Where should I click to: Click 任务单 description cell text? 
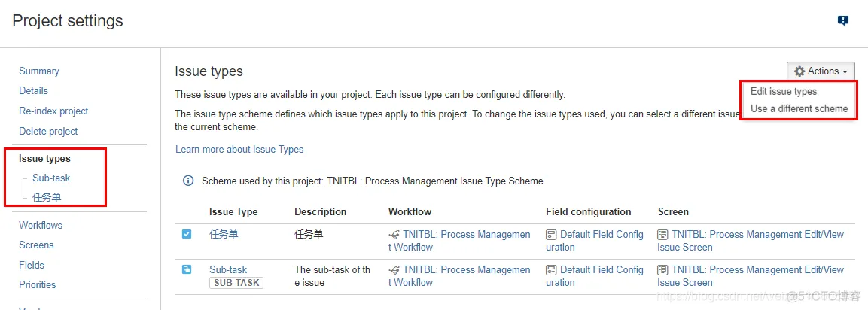tap(309, 234)
